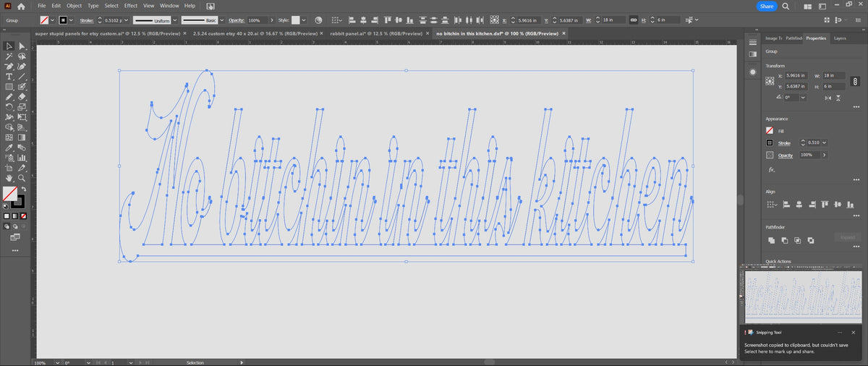
Task: Select the Type tool
Action: pos(9,76)
